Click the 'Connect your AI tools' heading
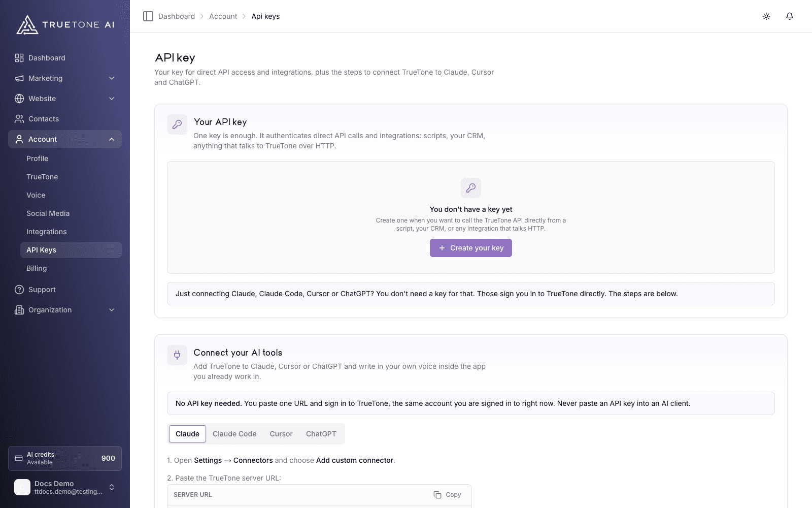 point(238,353)
